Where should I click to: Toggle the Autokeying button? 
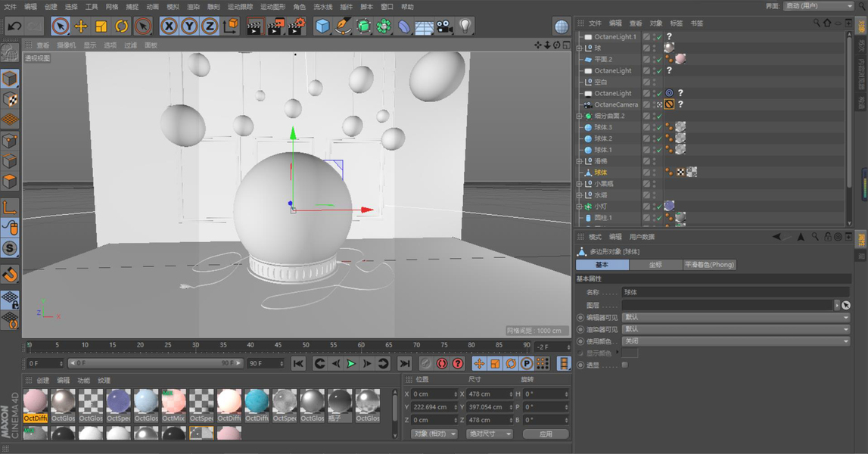tap(442, 363)
